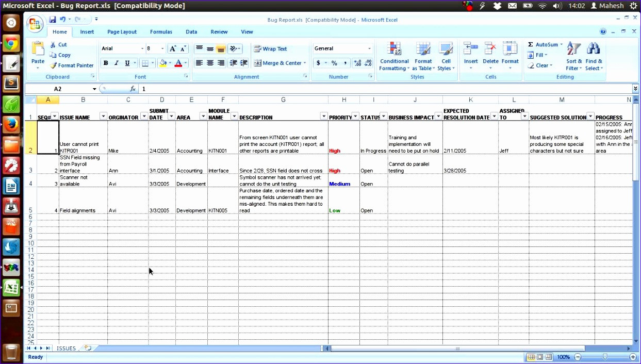
Task: Switch to the Page Layout ribbon tab
Action: [122, 32]
